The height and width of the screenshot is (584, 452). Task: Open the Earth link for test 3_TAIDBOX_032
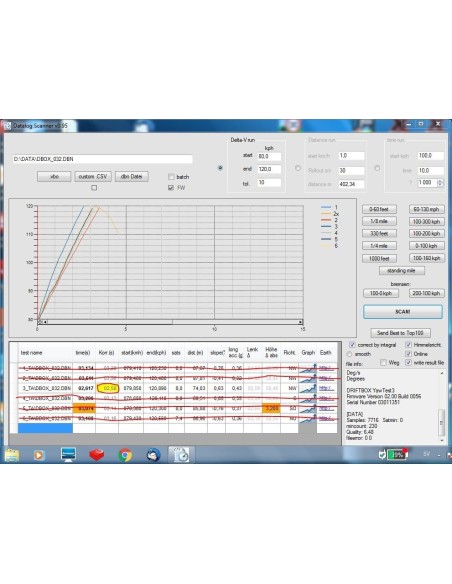(x=327, y=388)
